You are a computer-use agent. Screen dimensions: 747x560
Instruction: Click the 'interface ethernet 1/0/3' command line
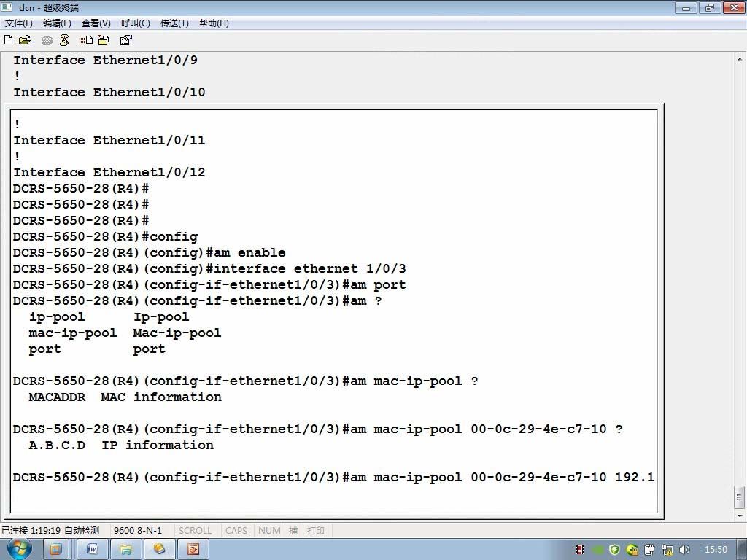209,268
